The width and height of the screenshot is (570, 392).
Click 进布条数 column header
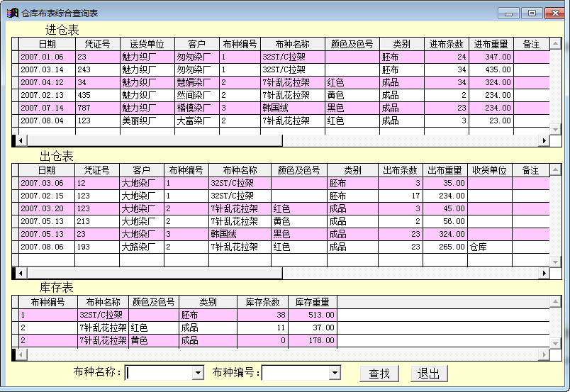click(447, 44)
